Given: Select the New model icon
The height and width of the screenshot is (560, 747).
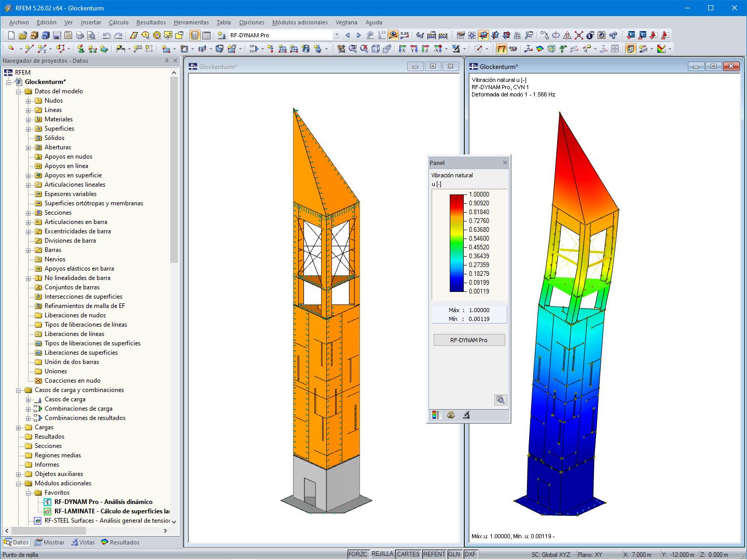Looking at the screenshot, I should click(11, 36).
